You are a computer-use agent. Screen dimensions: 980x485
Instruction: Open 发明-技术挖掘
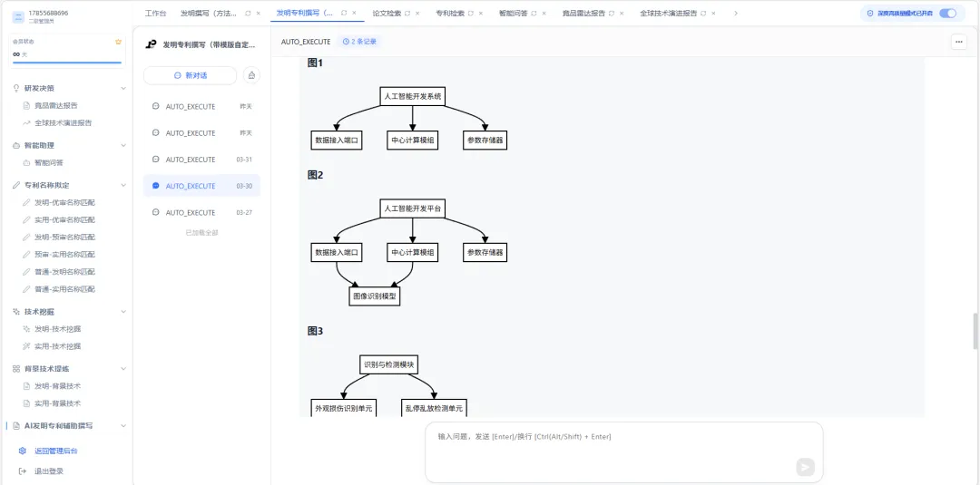pyautogui.click(x=57, y=329)
